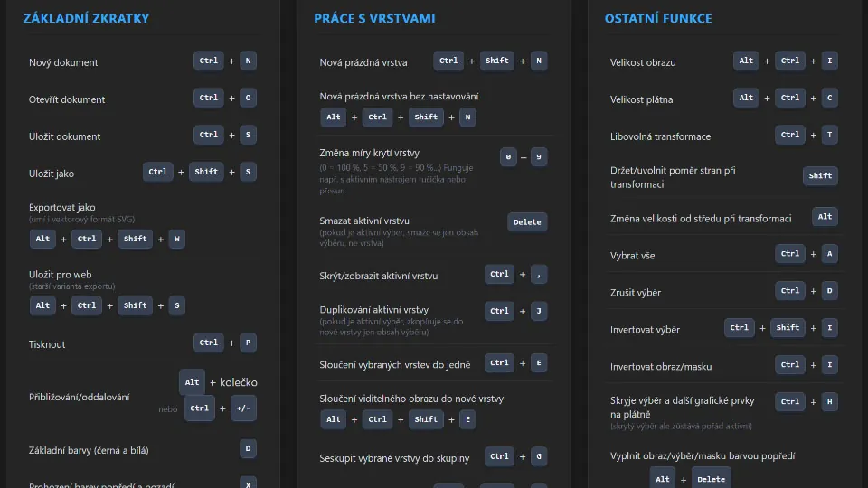Screen dimensions: 868x488
Task: Click the 0 key badge for layer opacity
Action: click(x=508, y=157)
